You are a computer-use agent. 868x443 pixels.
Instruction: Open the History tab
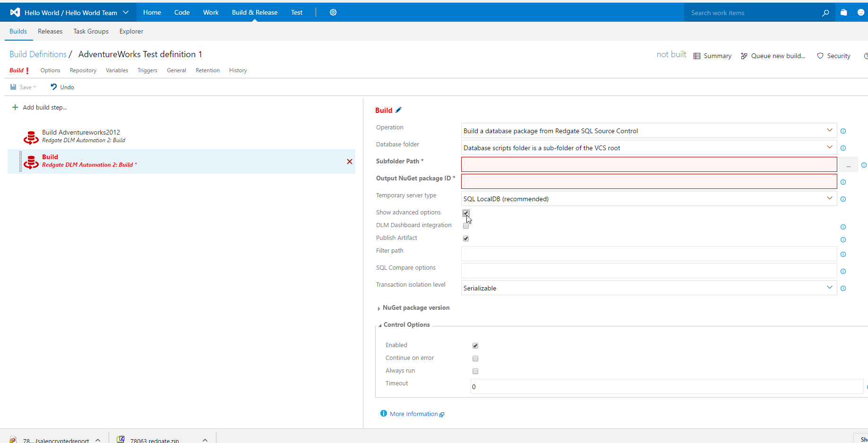point(238,70)
